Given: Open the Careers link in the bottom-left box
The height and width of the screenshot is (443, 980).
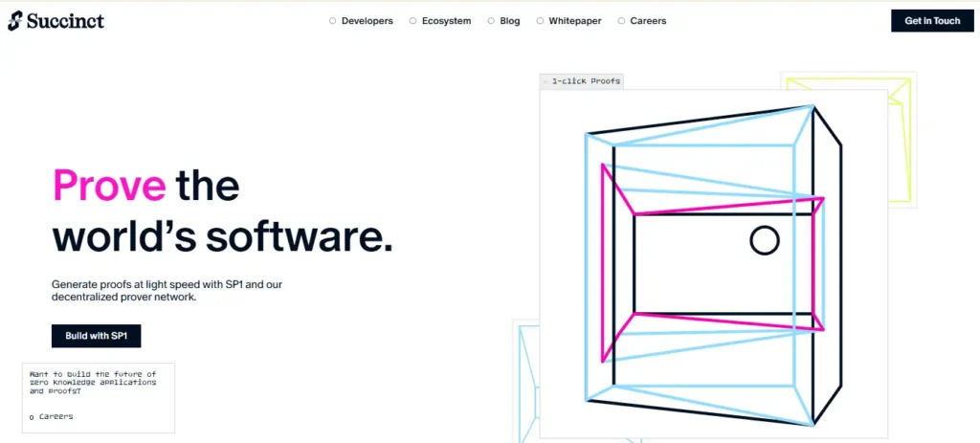Looking at the screenshot, I should point(56,416).
